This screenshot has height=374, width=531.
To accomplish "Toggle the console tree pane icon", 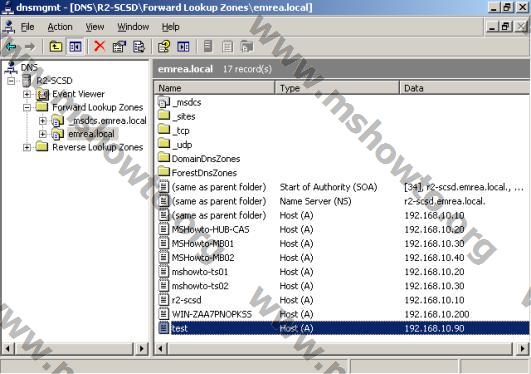I will pyautogui.click(x=75, y=47).
